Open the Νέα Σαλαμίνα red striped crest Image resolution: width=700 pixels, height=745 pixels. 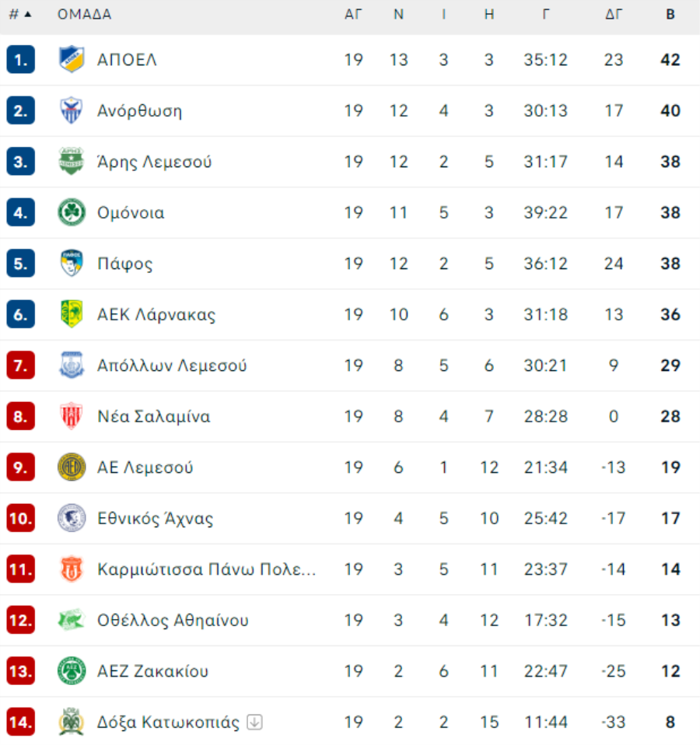pyautogui.click(x=72, y=416)
